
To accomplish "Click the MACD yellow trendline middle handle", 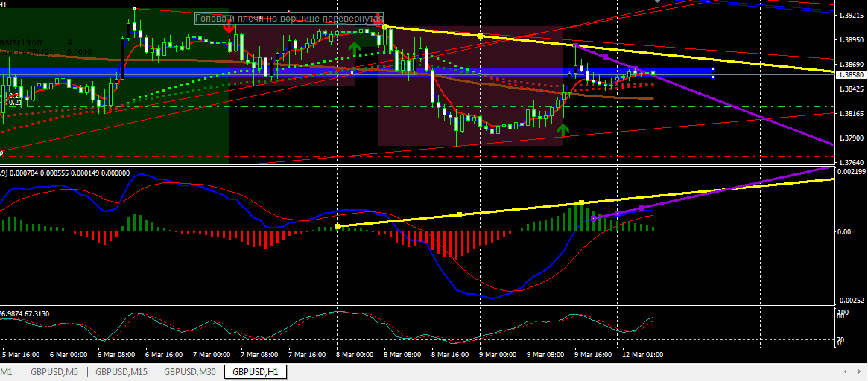I will click(459, 214).
